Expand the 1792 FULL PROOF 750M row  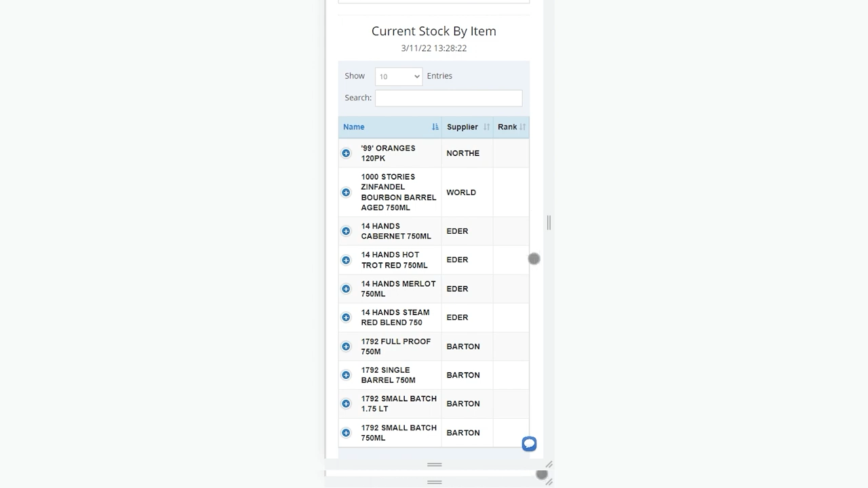346,346
